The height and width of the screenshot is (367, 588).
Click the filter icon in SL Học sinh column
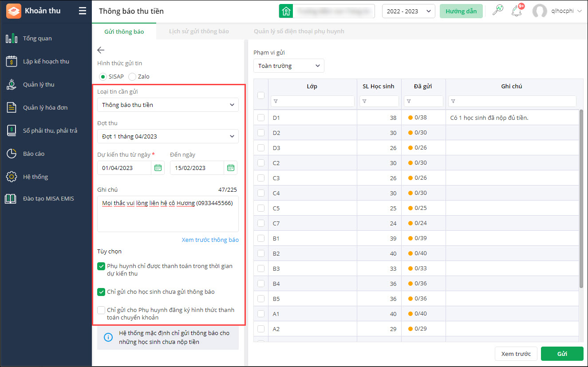(364, 102)
